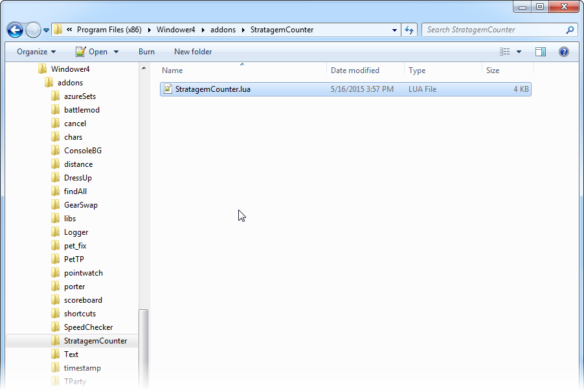Expand arrow after Program Files (x86)
This screenshot has height=392, width=584.
click(x=150, y=30)
